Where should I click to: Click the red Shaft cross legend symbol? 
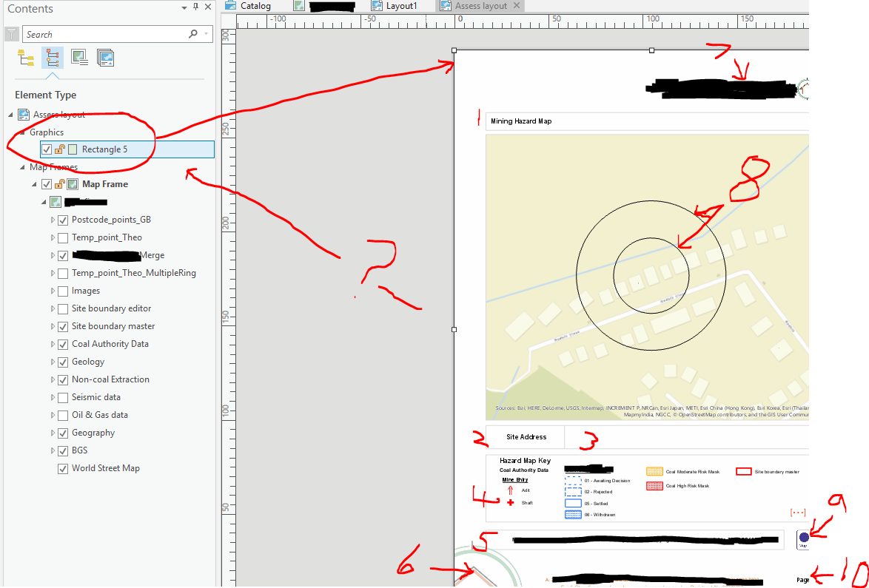[511, 503]
